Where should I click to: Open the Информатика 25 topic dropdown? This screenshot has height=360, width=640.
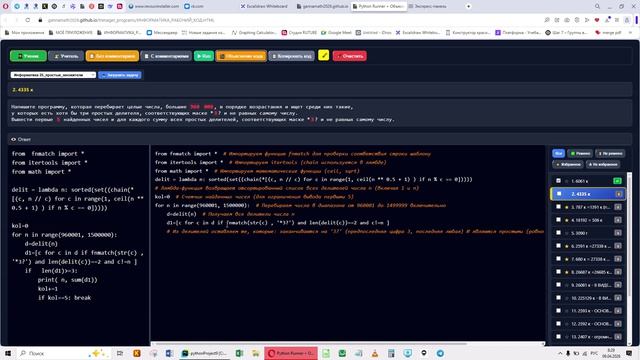pyautogui.click(x=53, y=75)
